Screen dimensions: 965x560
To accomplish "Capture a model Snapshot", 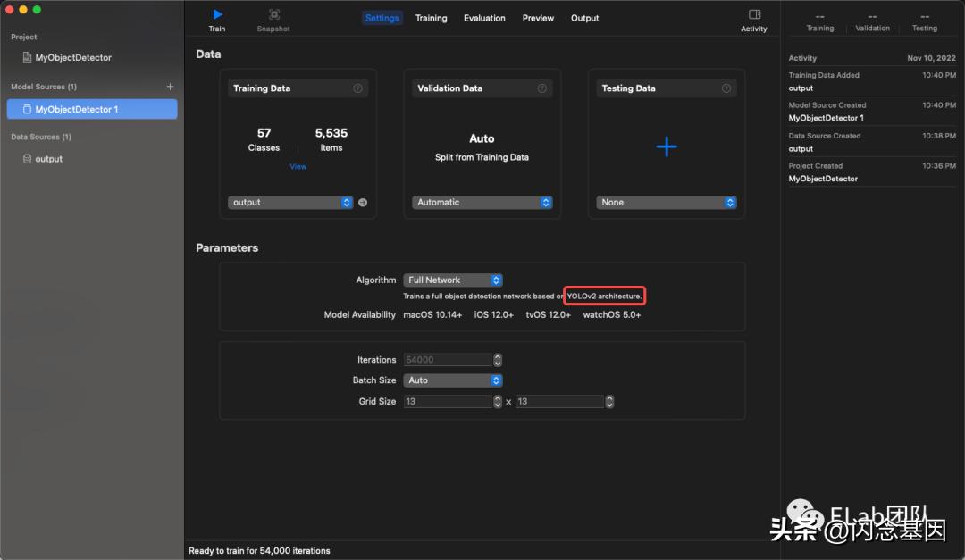I will [273, 14].
